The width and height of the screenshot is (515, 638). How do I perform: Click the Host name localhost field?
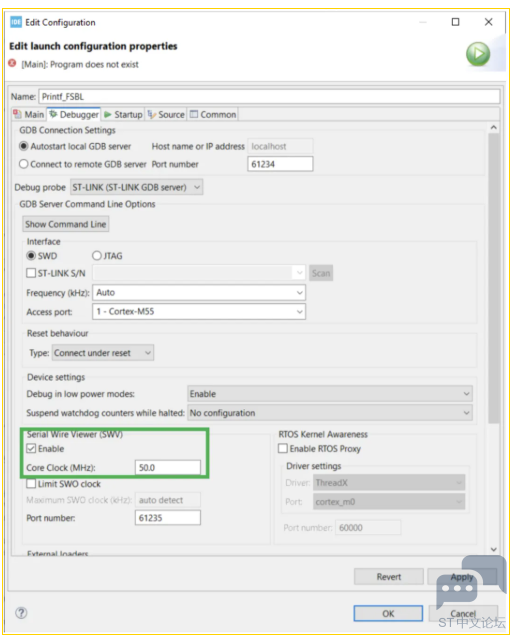tap(280, 146)
